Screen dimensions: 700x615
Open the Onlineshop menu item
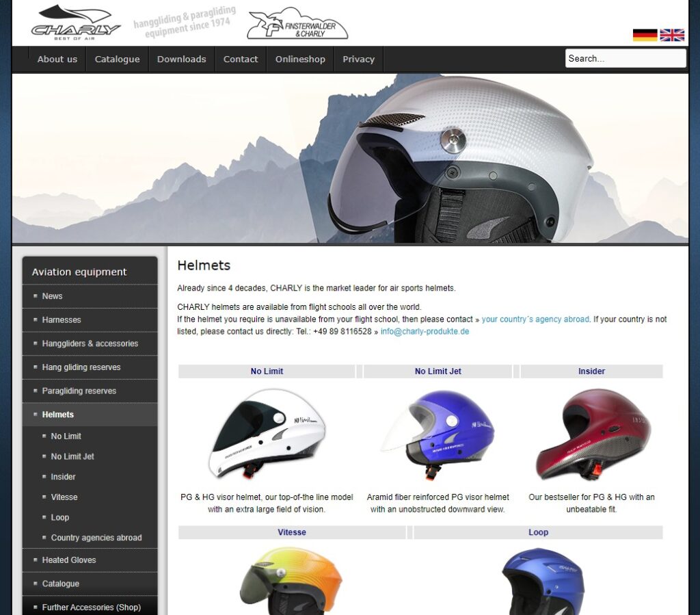point(300,59)
